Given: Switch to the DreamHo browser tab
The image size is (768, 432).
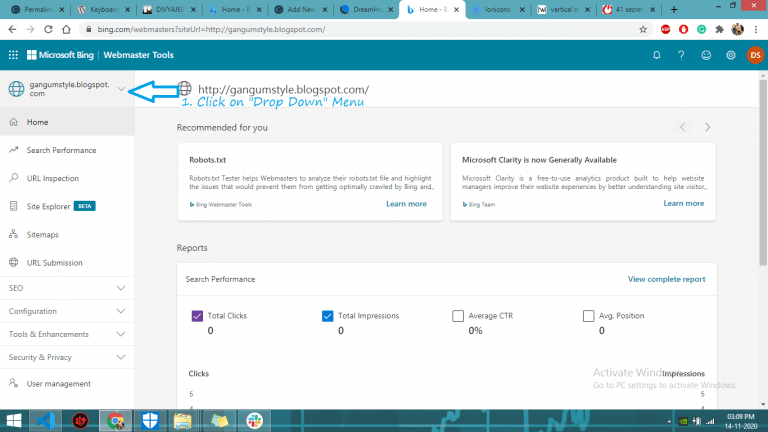Looking at the screenshot, I should pos(366,9).
